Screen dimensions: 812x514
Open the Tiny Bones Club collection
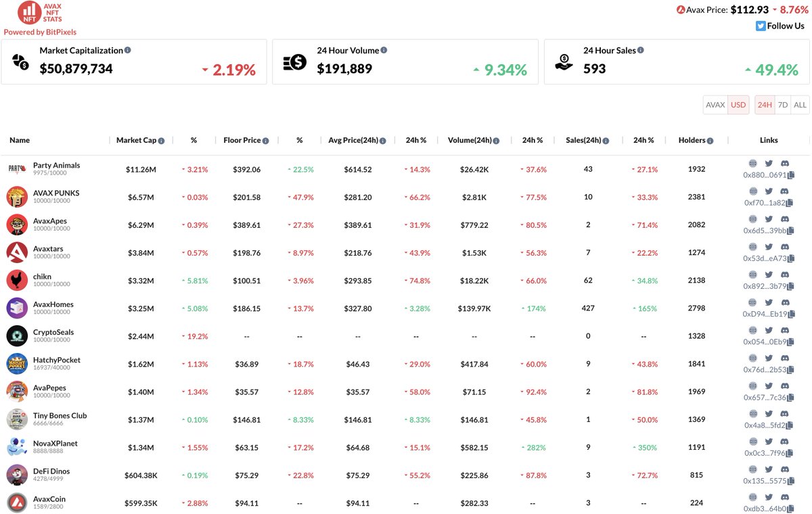[60, 415]
